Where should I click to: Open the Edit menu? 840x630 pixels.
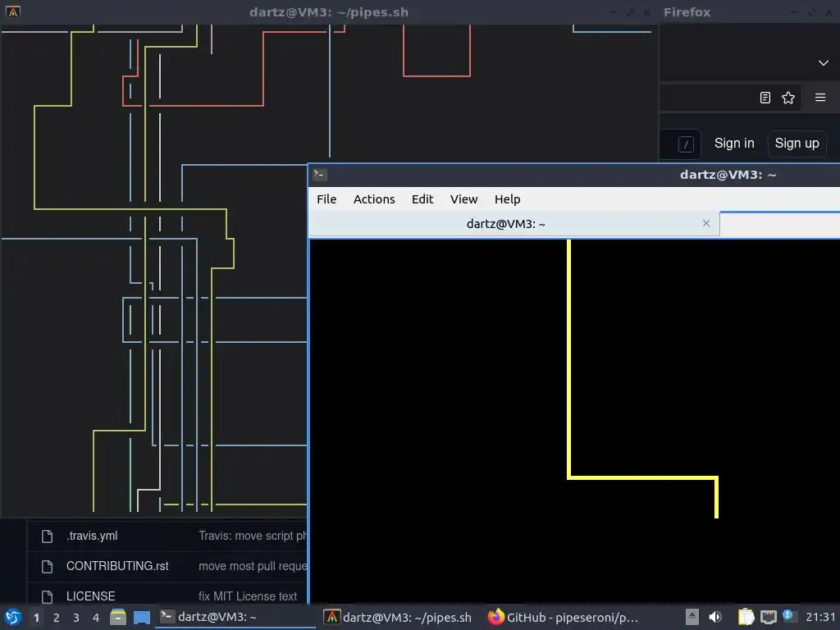pos(422,199)
